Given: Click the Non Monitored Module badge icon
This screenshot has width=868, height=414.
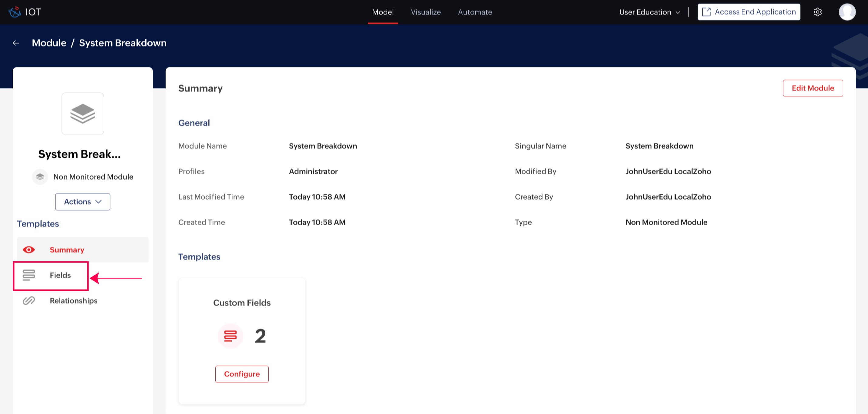Looking at the screenshot, I should pyautogui.click(x=40, y=177).
